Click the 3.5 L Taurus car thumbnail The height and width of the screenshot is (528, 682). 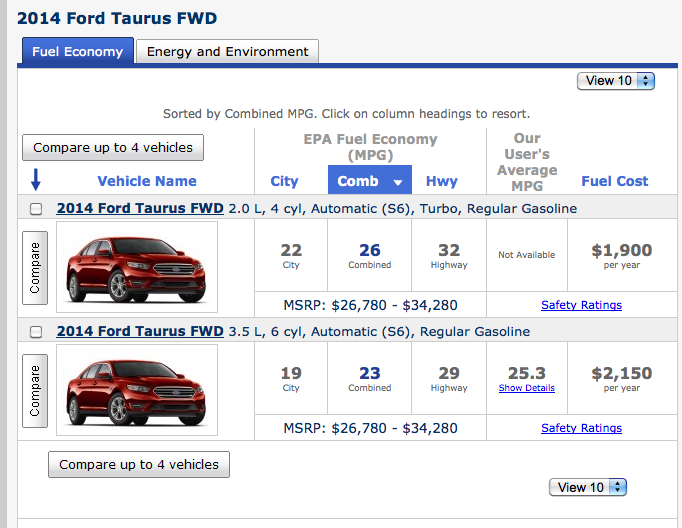click(137, 390)
